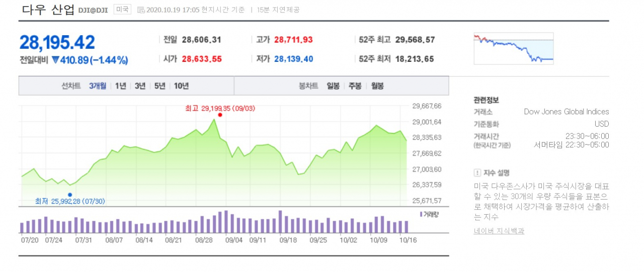644x272 pixels.
Task: Click the 저가 value 28,139.40
Action: (293, 59)
